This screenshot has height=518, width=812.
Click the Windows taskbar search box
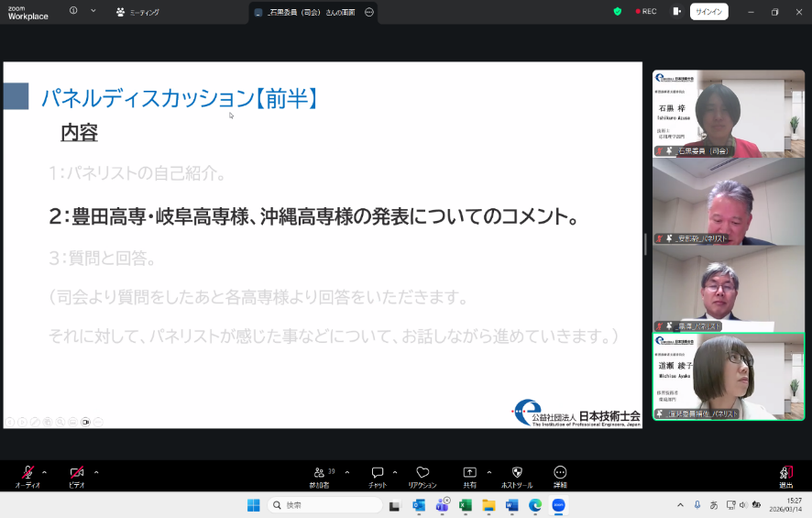tap(325, 505)
